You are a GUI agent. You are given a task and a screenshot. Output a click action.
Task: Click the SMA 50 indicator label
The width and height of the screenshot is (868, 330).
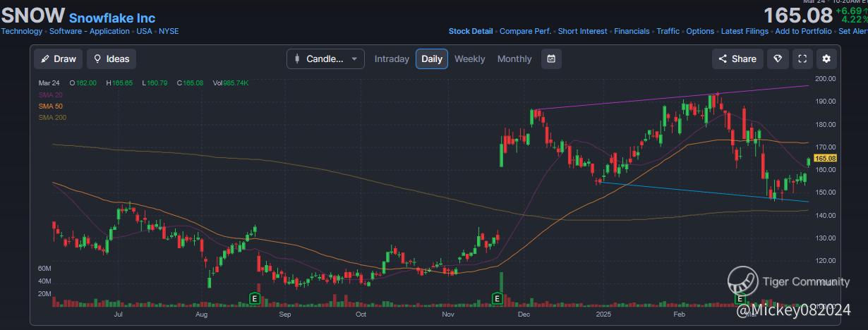coord(50,106)
